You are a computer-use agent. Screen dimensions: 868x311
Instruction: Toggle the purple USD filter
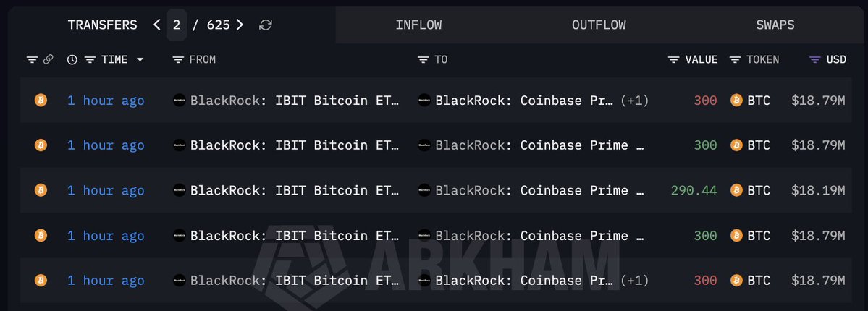pyautogui.click(x=815, y=60)
